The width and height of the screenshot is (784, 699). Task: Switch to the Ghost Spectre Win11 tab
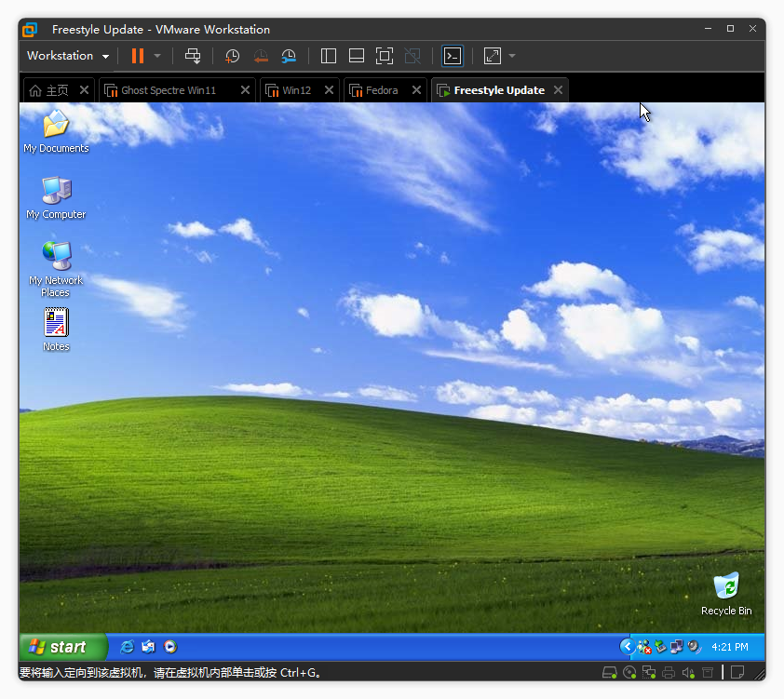click(168, 90)
